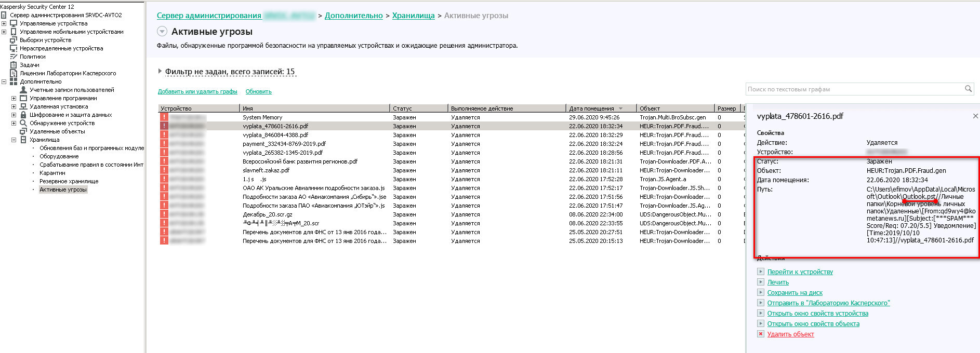Click the alert icon for slavneft.zakaz.pdf row
The width and height of the screenshot is (980, 353).
coord(164,170)
